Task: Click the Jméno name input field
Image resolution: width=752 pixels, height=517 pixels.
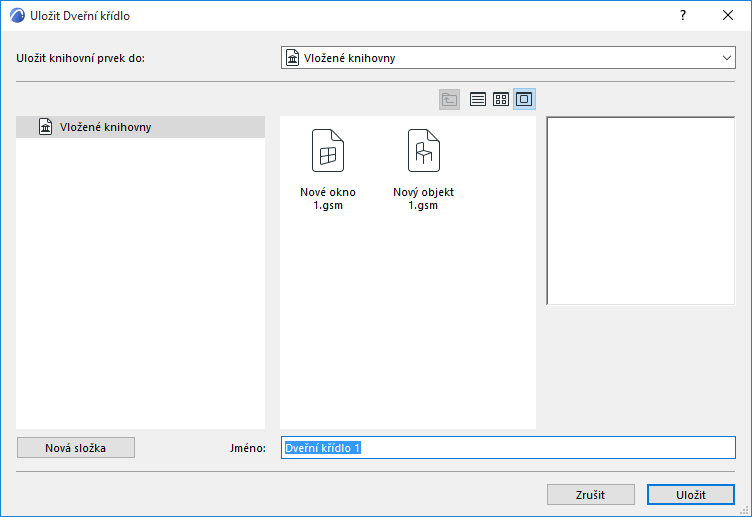Action: 508,448
